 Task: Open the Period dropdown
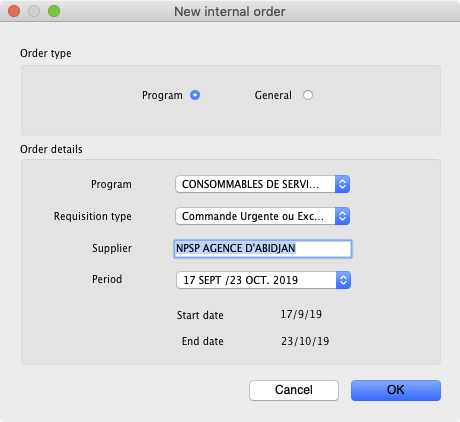click(x=263, y=280)
